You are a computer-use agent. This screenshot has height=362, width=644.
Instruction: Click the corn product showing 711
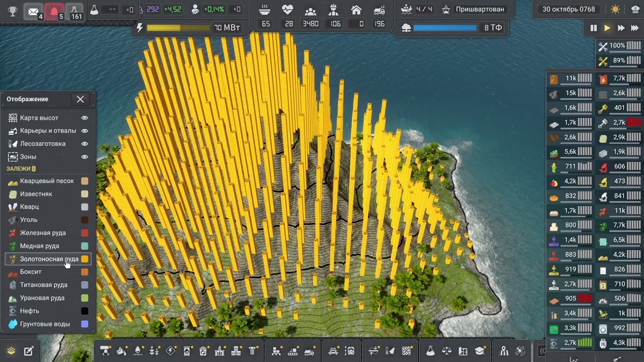click(571, 166)
